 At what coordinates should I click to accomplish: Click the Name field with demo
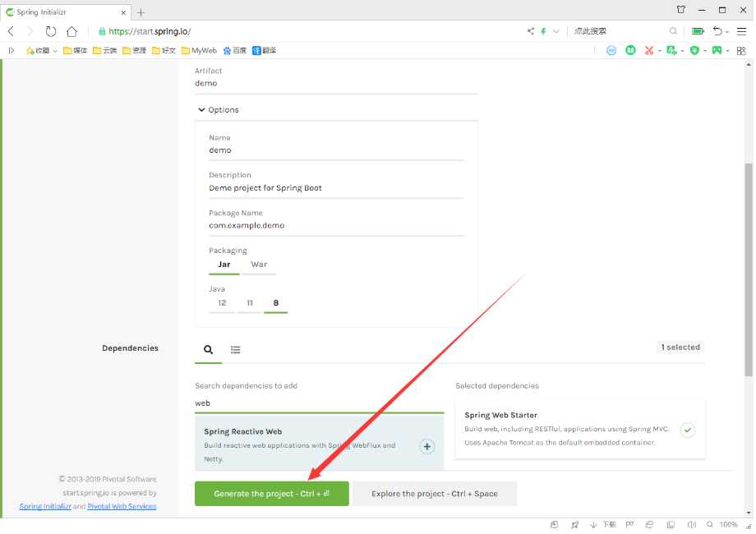click(336, 150)
